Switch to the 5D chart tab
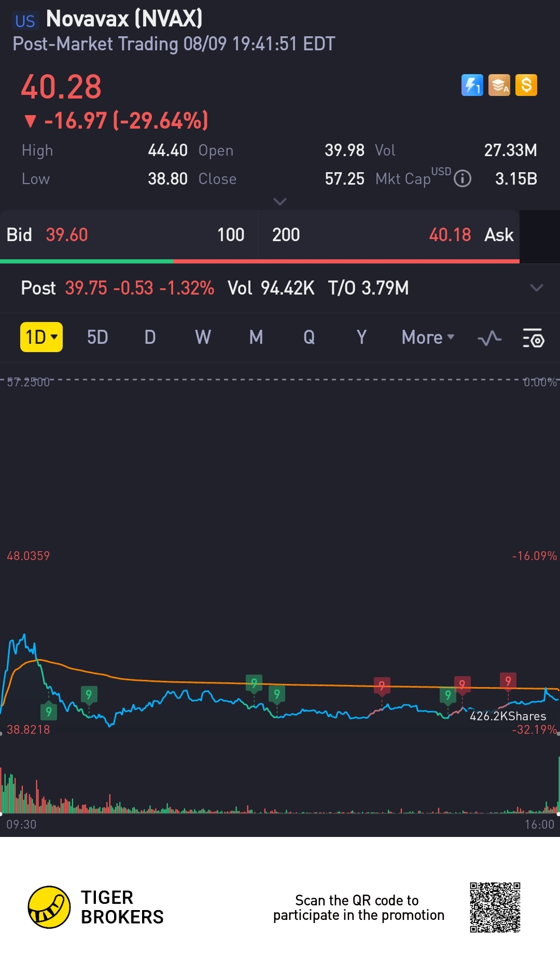This screenshot has height=978, width=560. click(97, 338)
